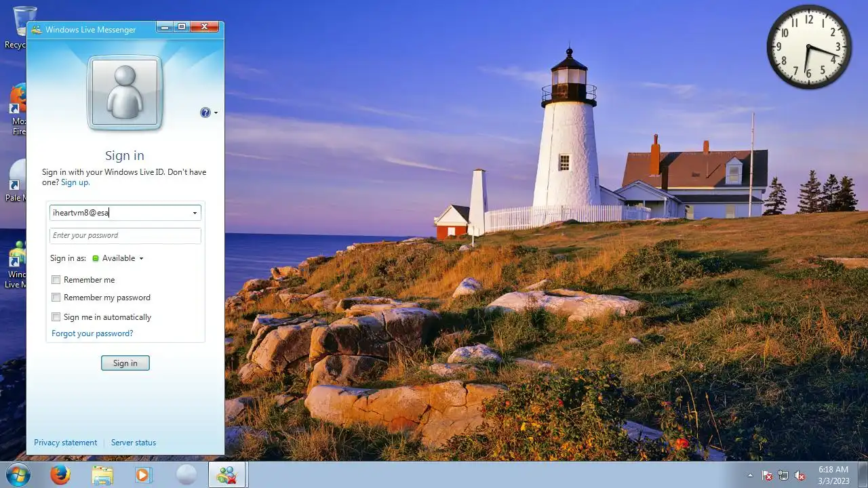Viewport: 868px width, 488px height.
Task: Click the Sign in button
Action: pos(125,363)
